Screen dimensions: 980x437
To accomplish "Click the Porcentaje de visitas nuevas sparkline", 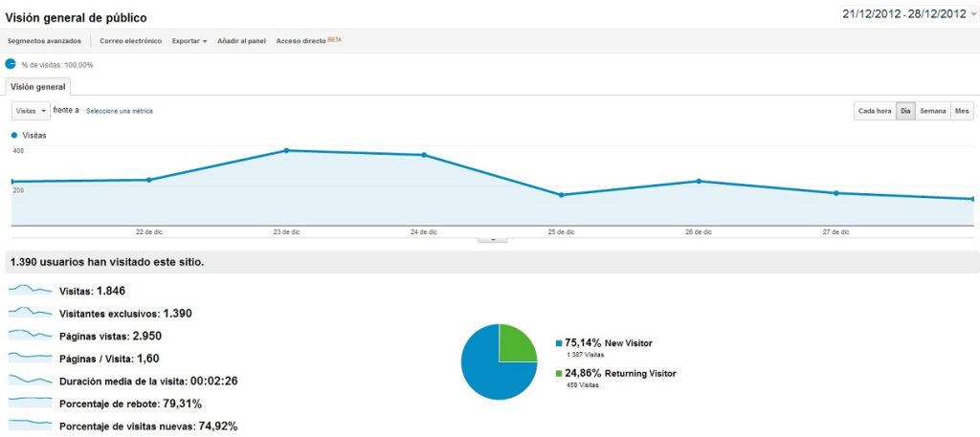I will [30, 425].
